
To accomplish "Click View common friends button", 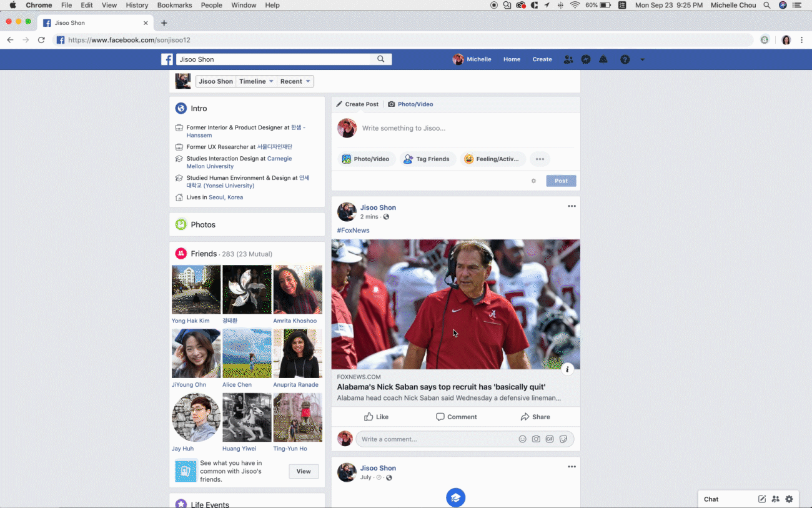I will tap(304, 471).
